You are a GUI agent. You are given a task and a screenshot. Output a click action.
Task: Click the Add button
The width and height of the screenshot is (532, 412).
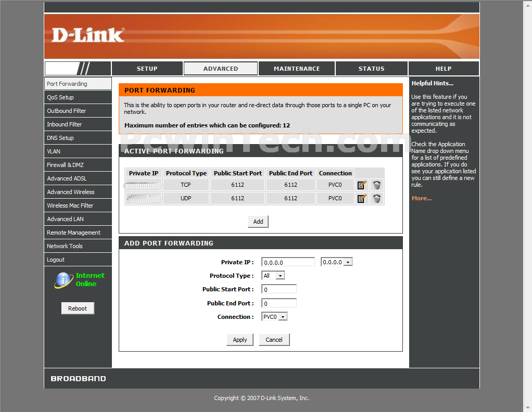click(258, 222)
